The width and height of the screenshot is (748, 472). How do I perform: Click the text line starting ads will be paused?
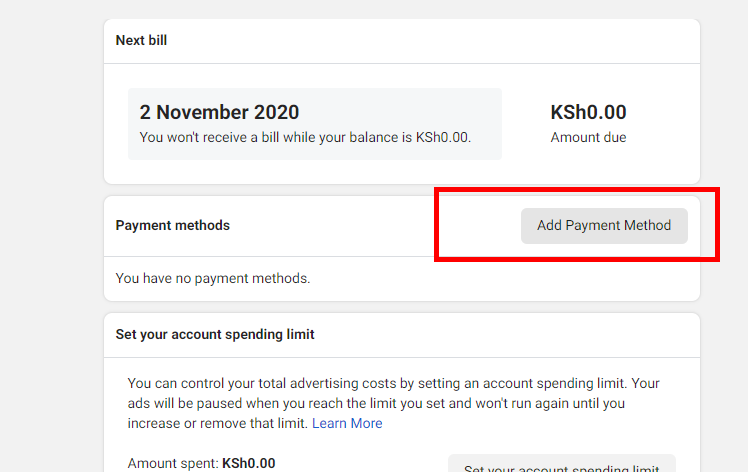click(376, 403)
